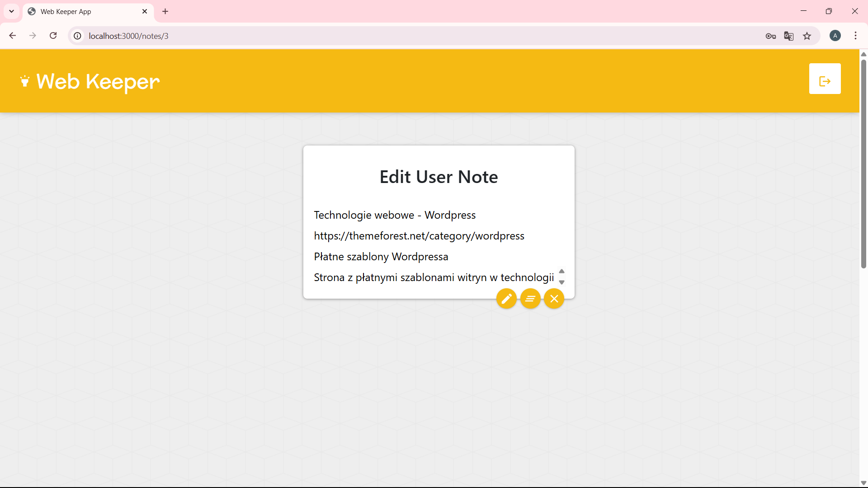Open the profile avatar A button
Screen dimensions: 868x488
[x=835, y=36]
